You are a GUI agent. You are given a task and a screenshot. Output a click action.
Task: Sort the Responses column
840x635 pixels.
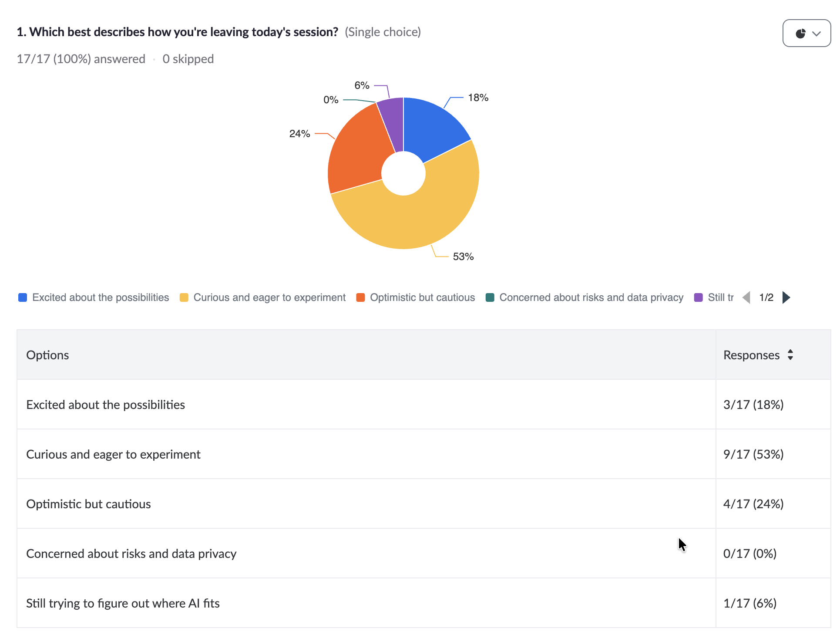click(x=790, y=355)
